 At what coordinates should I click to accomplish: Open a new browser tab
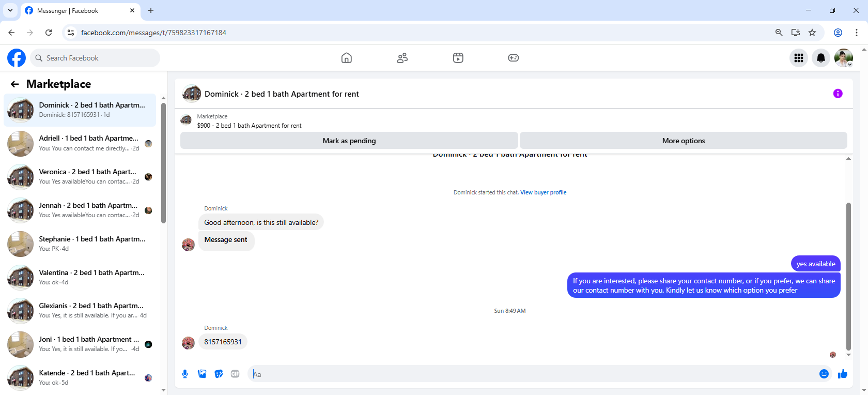tap(151, 10)
